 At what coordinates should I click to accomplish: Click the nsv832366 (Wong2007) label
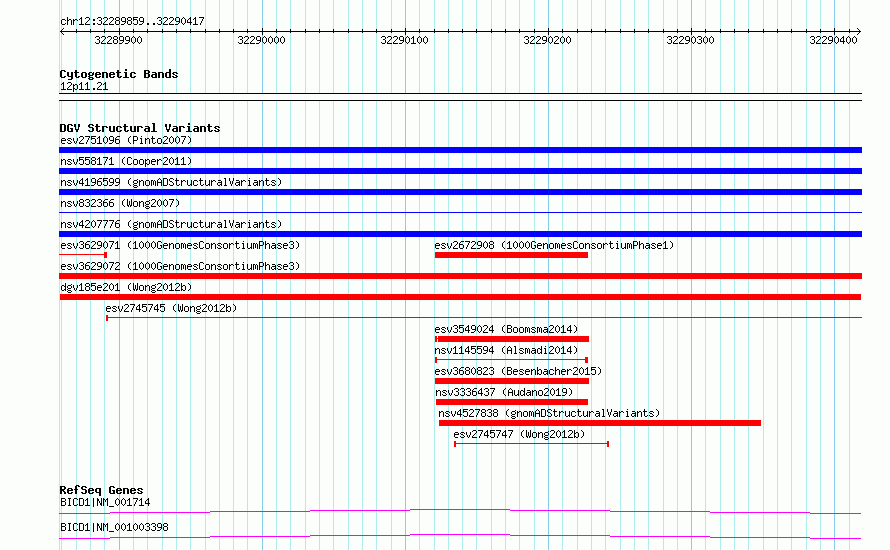(x=120, y=203)
